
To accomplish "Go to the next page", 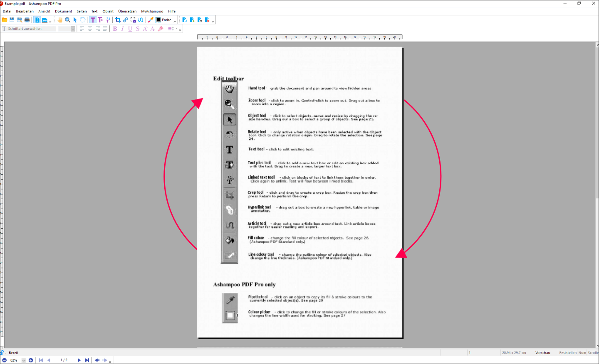I will [79, 360].
